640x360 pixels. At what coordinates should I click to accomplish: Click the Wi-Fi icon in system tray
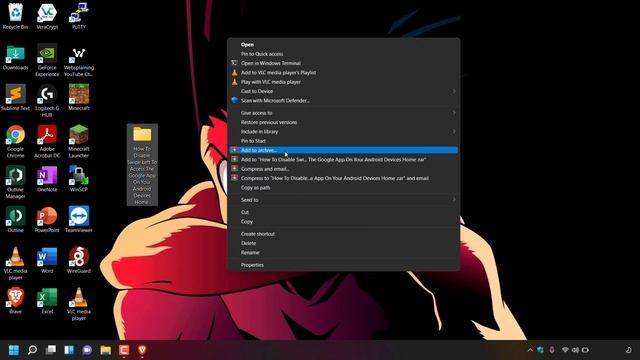(x=565, y=350)
